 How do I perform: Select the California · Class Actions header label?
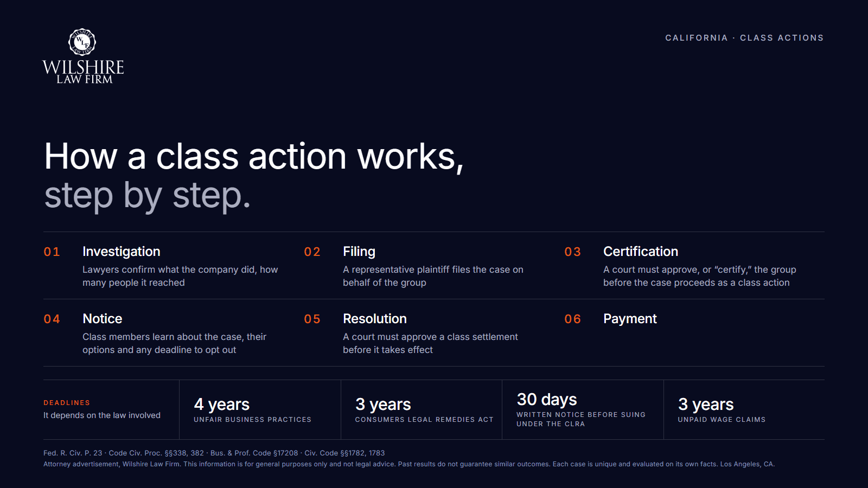point(744,38)
